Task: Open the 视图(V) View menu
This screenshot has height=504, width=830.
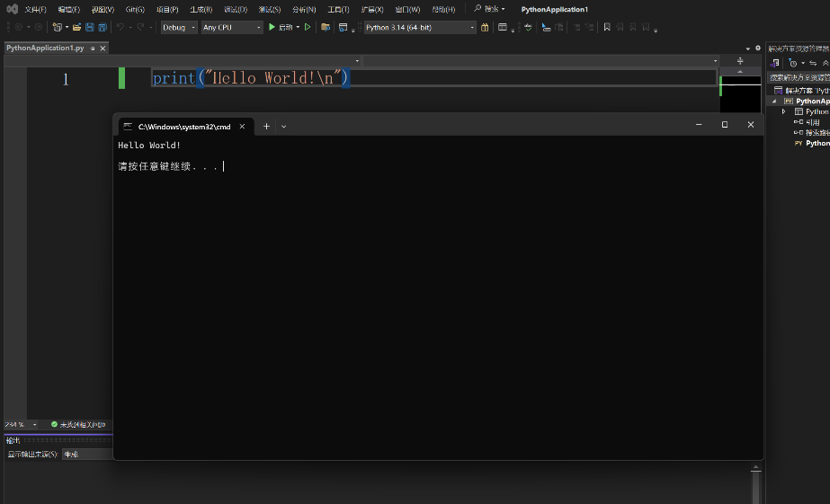Action: coord(103,10)
